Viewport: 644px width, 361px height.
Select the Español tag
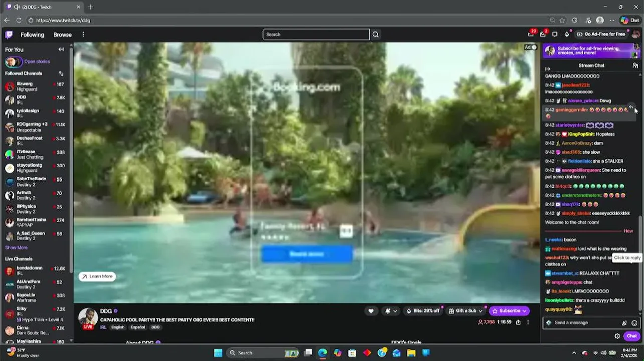[x=138, y=327]
